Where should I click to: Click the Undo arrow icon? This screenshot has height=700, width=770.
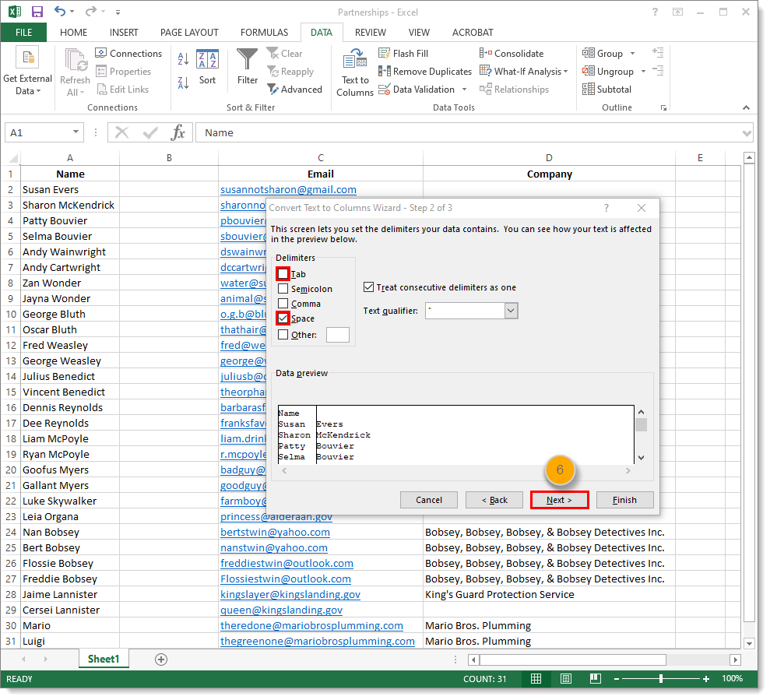60,12
